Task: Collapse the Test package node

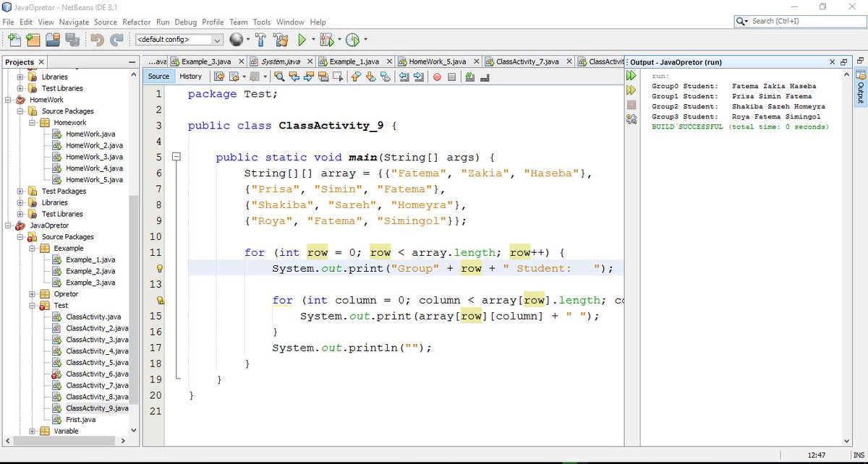Action: coord(31,306)
